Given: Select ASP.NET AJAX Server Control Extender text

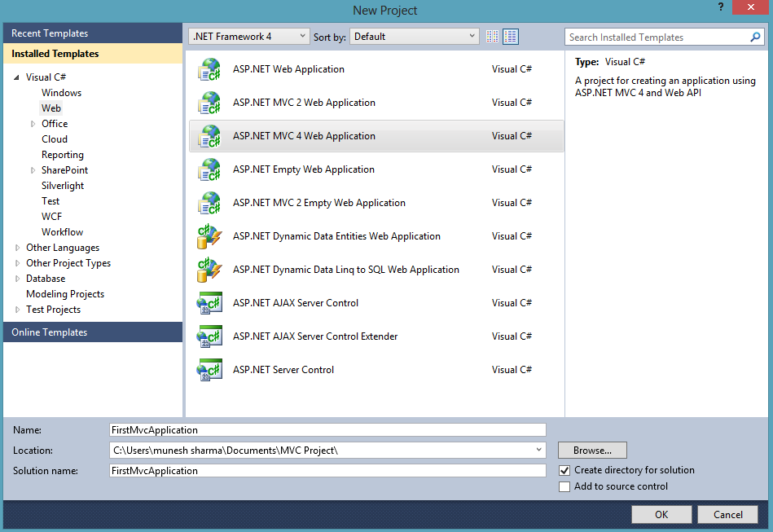Looking at the screenshot, I should click(x=315, y=336).
